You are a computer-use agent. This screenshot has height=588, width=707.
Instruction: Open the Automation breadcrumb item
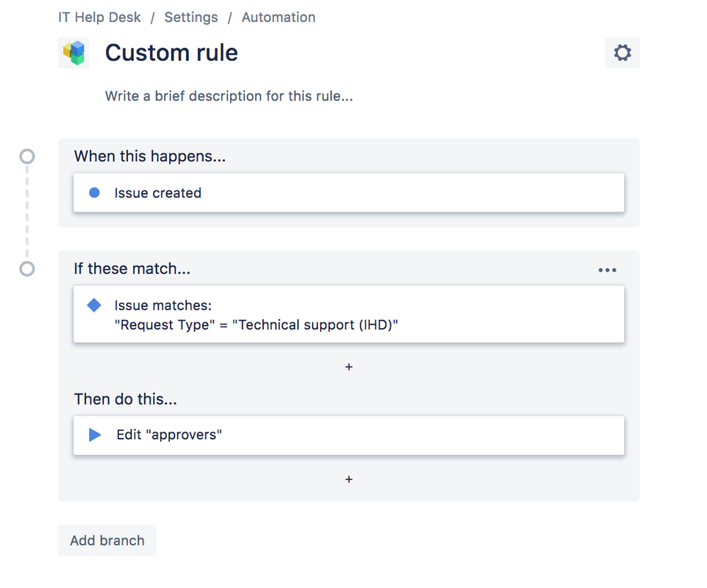click(x=277, y=17)
